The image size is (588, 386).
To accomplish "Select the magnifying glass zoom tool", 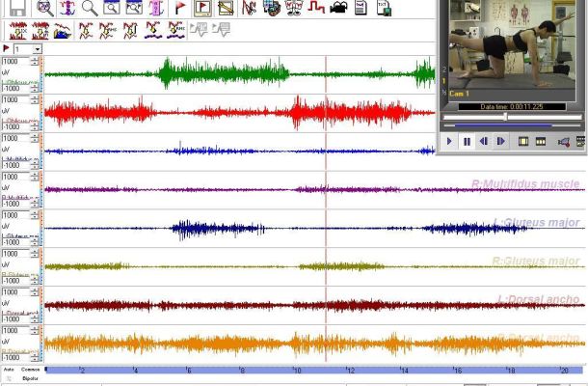I will coord(89,8).
